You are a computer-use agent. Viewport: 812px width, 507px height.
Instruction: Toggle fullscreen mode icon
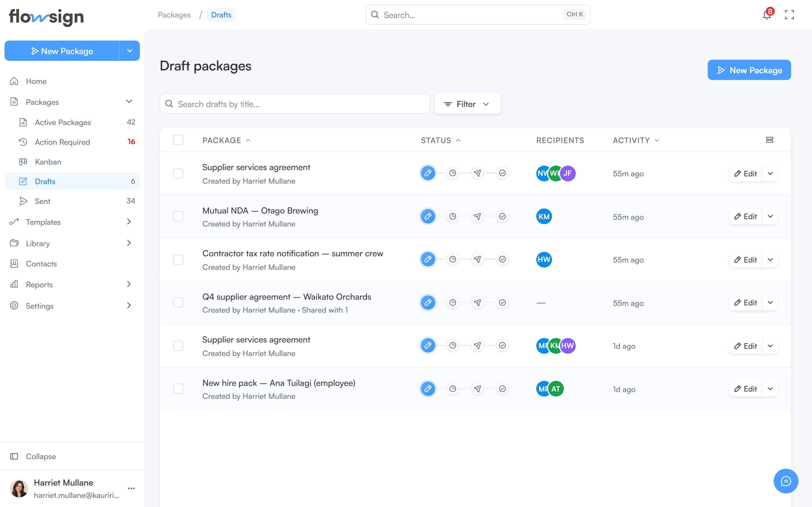click(x=789, y=15)
